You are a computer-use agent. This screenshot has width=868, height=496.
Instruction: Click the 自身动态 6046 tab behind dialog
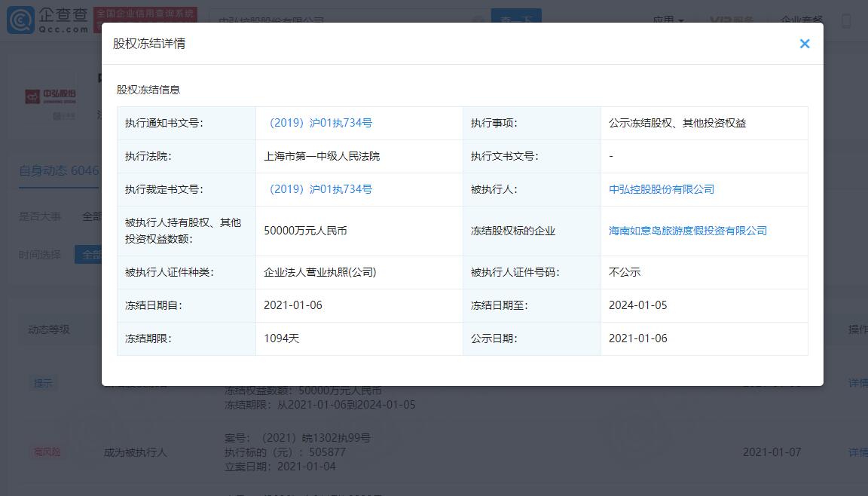[x=60, y=171]
